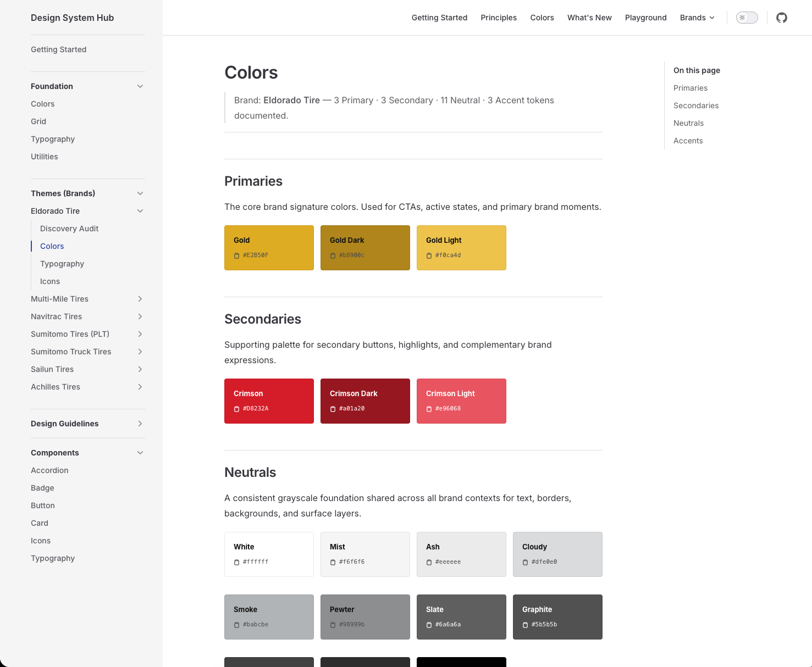Screen dimensions: 812x667
Task: Expand Navitrac Tires in the sidebar
Action: 140,316
